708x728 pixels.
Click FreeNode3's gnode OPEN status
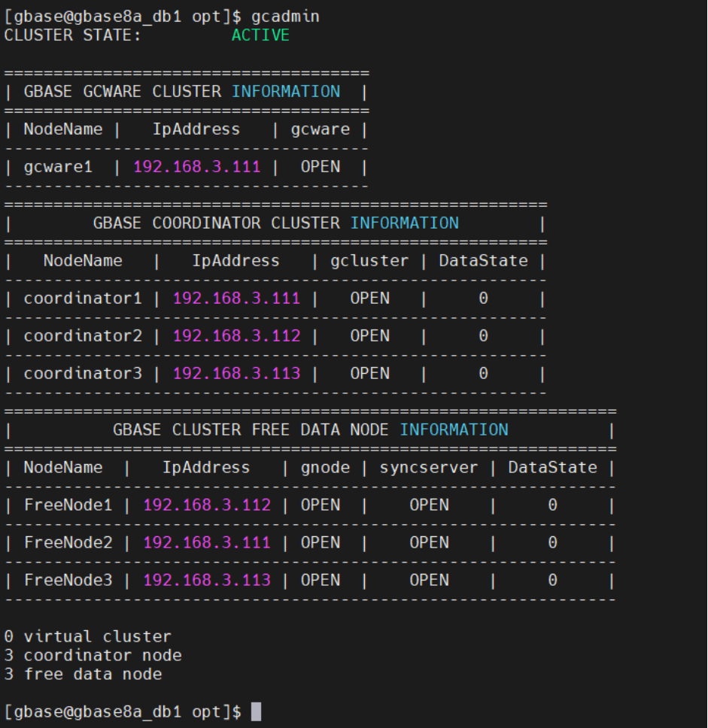321,580
